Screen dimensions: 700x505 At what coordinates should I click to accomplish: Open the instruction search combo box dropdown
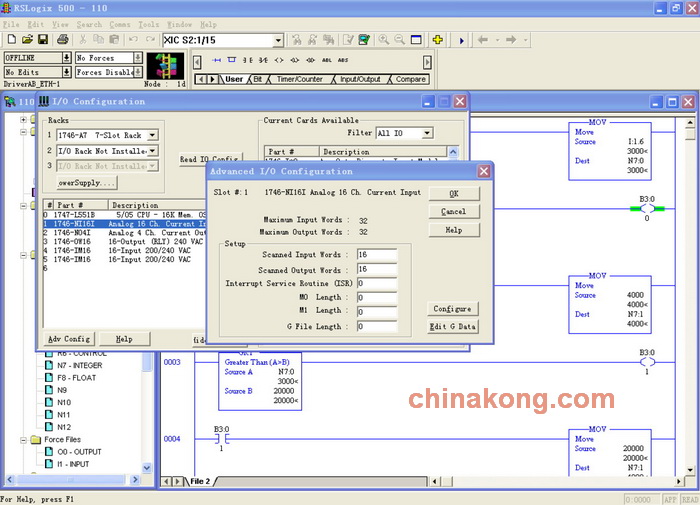(278, 40)
